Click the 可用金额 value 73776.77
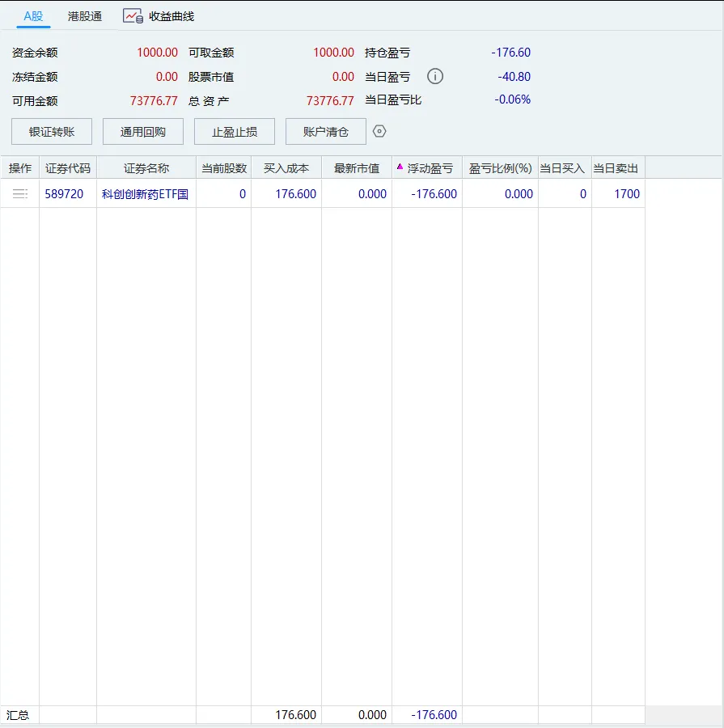Viewport: 724px width, 728px height. [155, 101]
